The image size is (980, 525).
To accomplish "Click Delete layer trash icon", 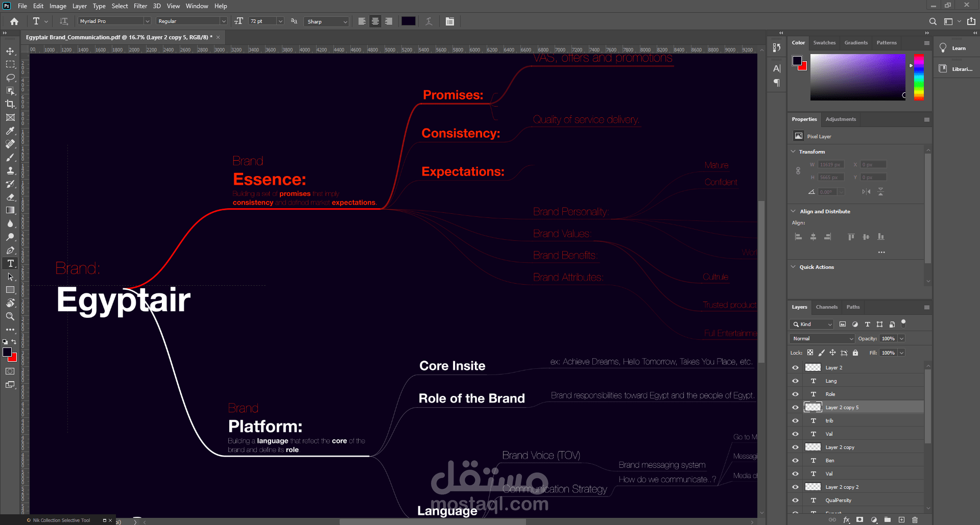I will [915, 519].
